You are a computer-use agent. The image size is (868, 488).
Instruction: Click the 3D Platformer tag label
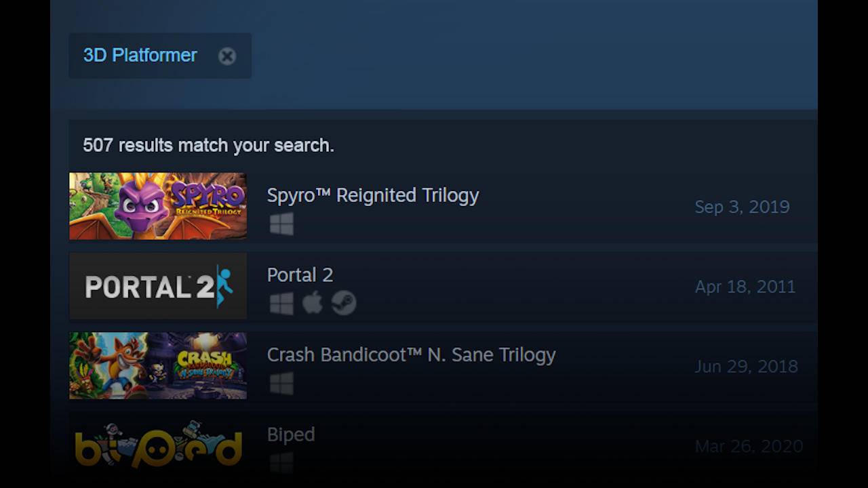140,56
